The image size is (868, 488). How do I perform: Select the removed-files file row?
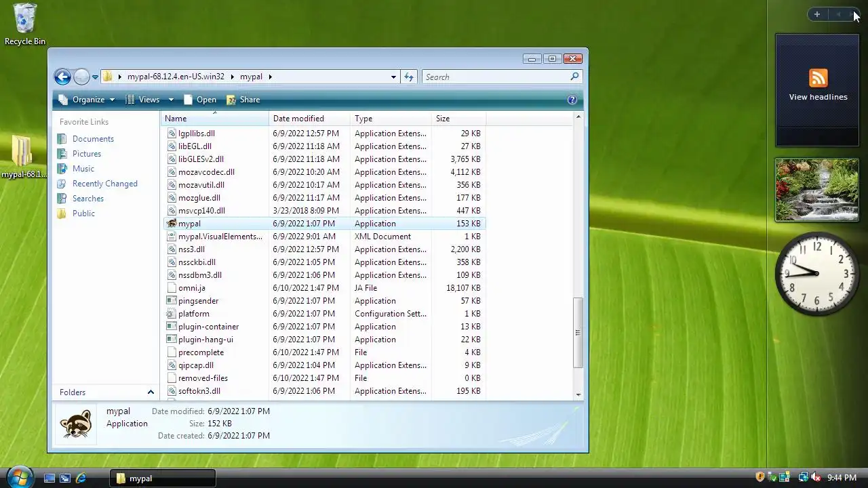(x=325, y=378)
